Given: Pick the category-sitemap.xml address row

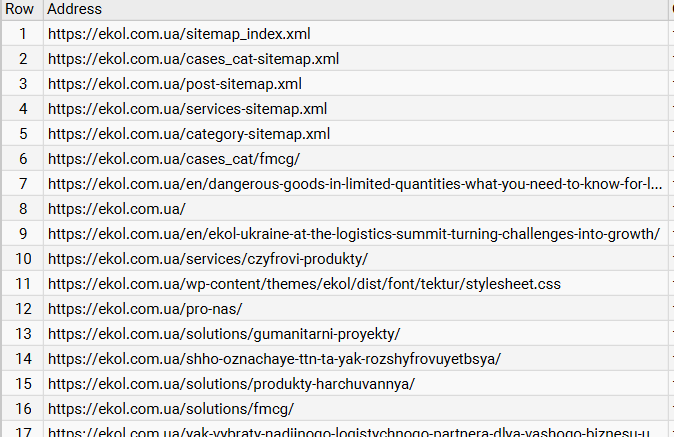Looking at the screenshot, I should [188, 134].
